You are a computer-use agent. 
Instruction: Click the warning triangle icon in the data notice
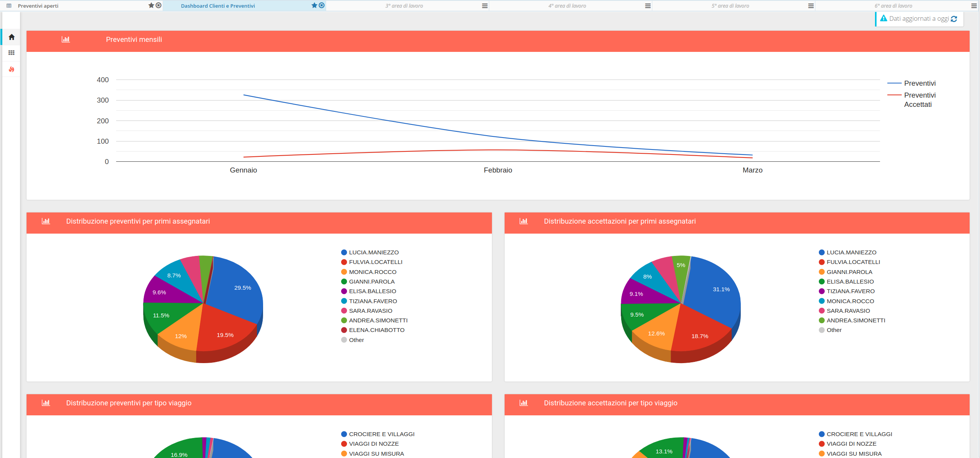pos(884,18)
